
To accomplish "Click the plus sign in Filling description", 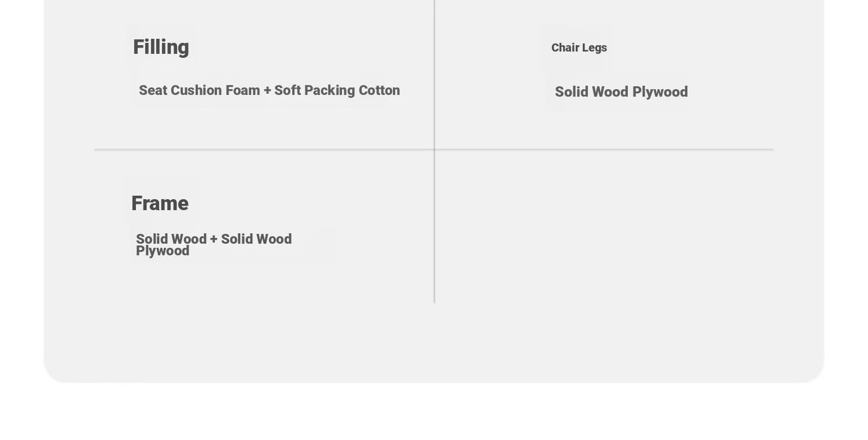I will click(x=267, y=91).
